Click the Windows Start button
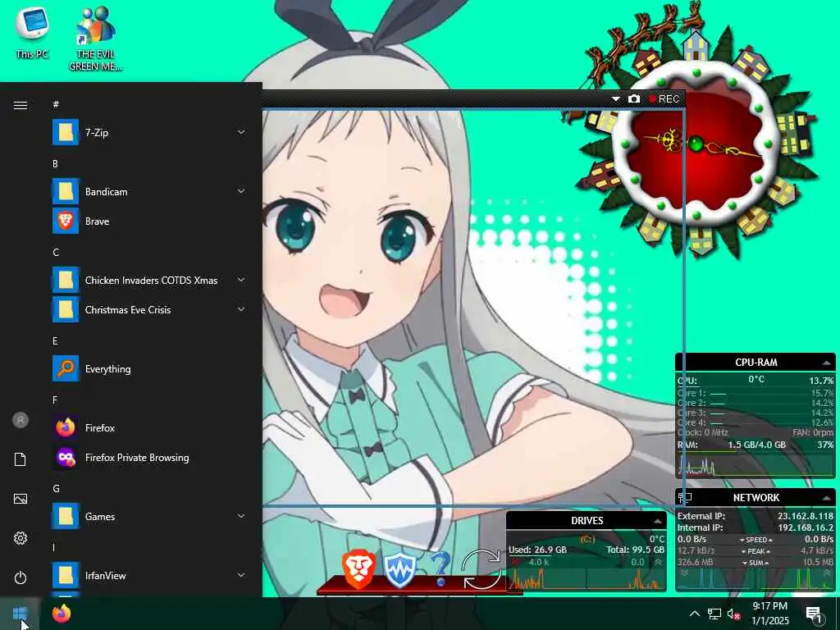Viewport: 840px width, 630px height. coord(20,614)
